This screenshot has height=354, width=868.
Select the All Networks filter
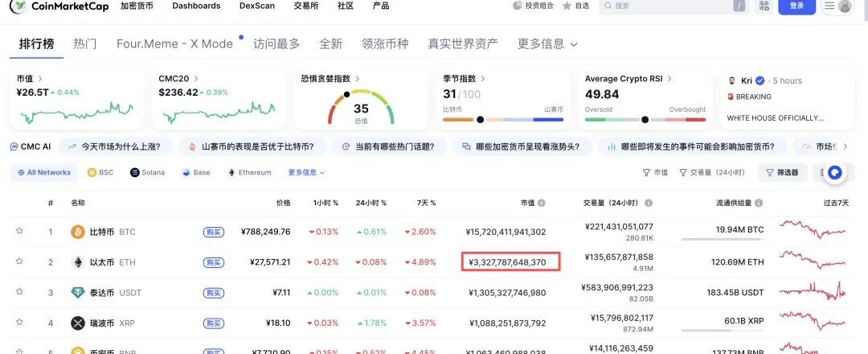click(44, 172)
